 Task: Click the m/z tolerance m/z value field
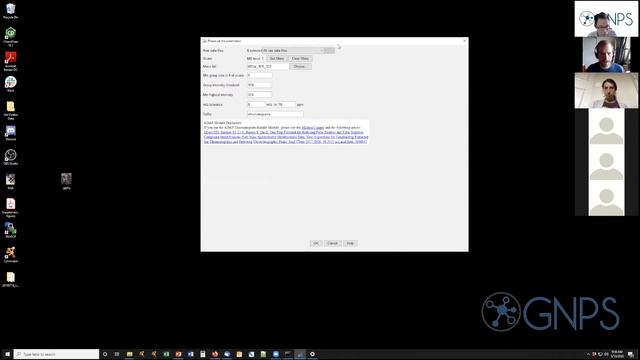(256, 104)
